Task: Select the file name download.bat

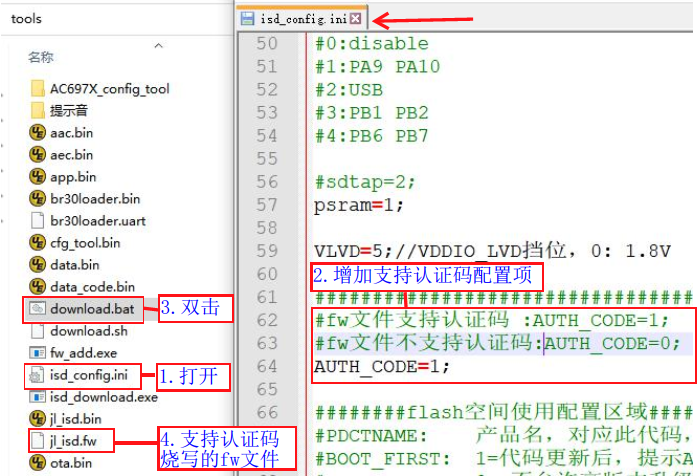Action: (92, 309)
